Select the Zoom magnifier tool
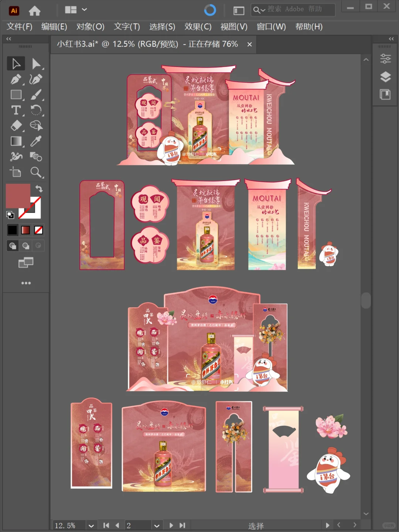 pos(36,172)
